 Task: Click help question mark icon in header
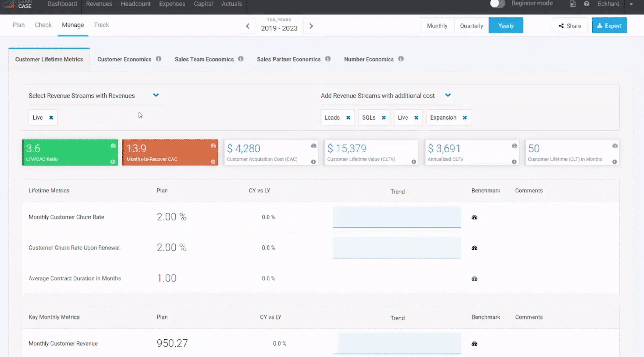tap(586, 4)
